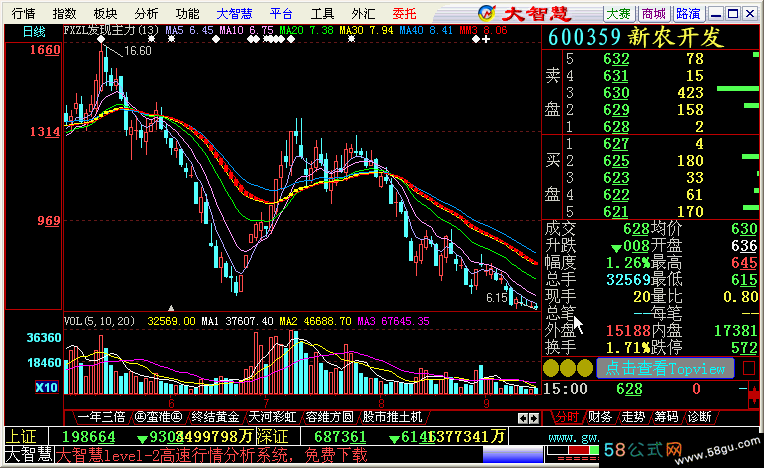
Task: Click sell level 5 price 632
Action: click(616, 59)
